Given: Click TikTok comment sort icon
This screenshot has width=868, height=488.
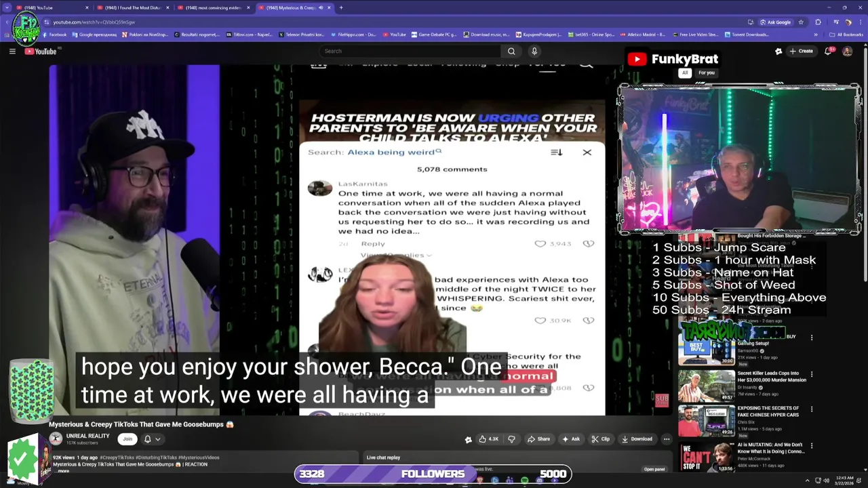Looking at the screenshot, I should click(x=556, y=152).
